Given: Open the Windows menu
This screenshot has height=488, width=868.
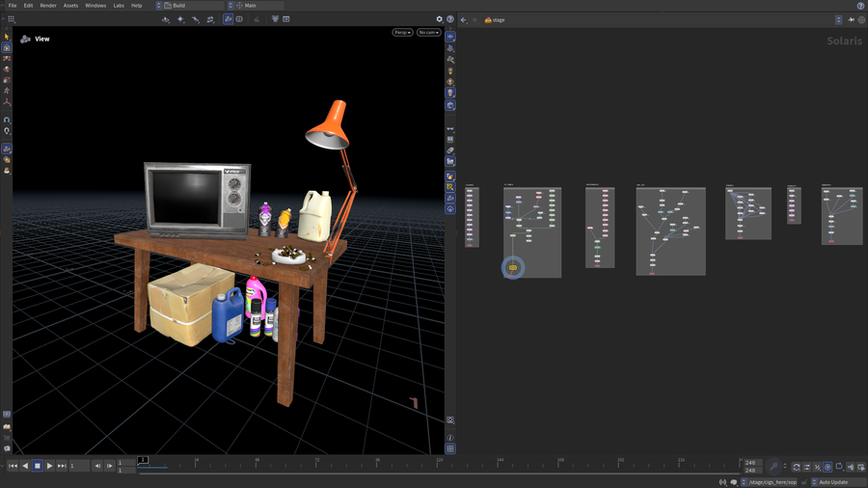Looking at the screenshot, I should [x=95, y=6].
